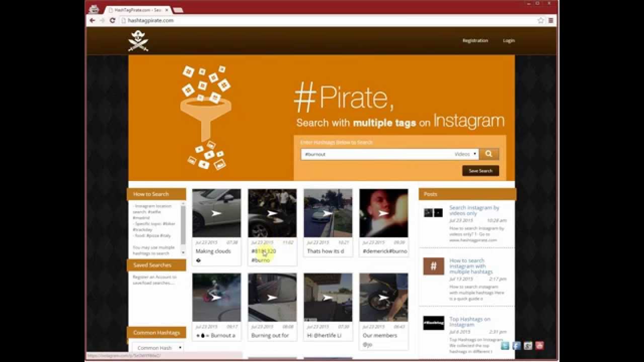Image resolution: width=644 pixels, height=362 pixels.
Task: Click the 'Posts' panel header
Action: coord(467,194)
